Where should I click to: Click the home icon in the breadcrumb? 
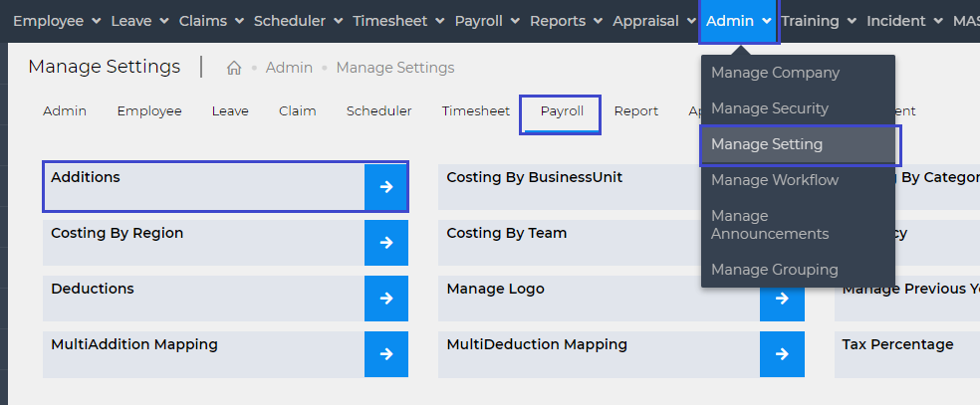(234, 68)
